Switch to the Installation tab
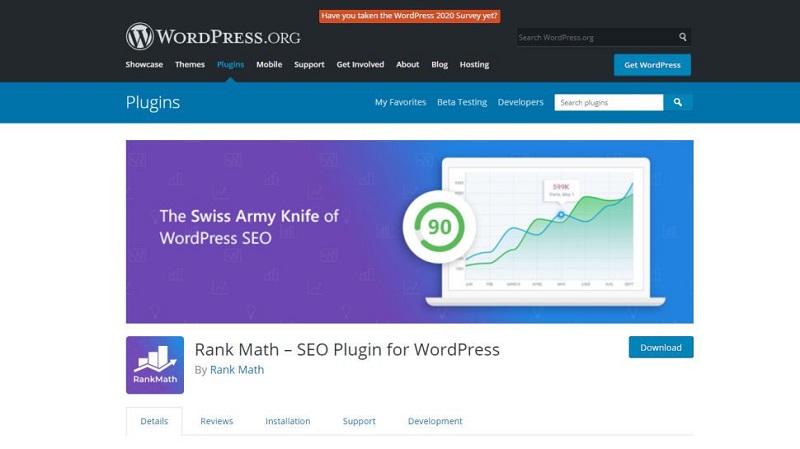The image size is (800, 449). 288,421
